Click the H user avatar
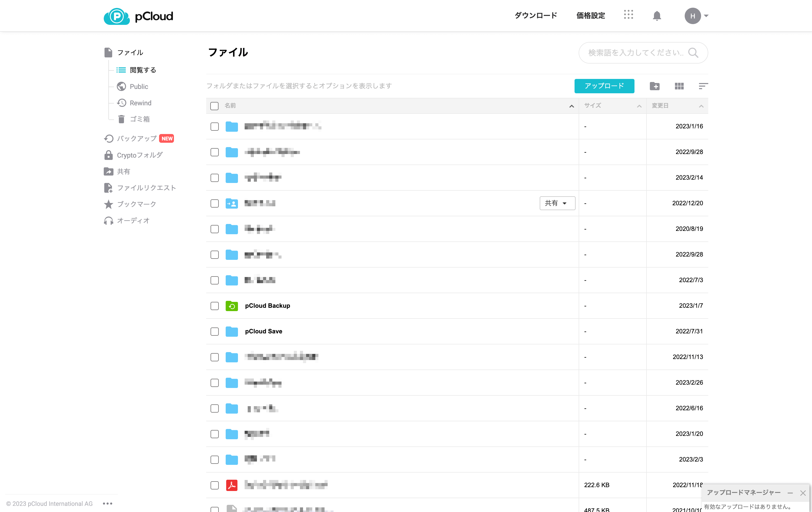The image size is (812, 512). click(x=692, y=16)
